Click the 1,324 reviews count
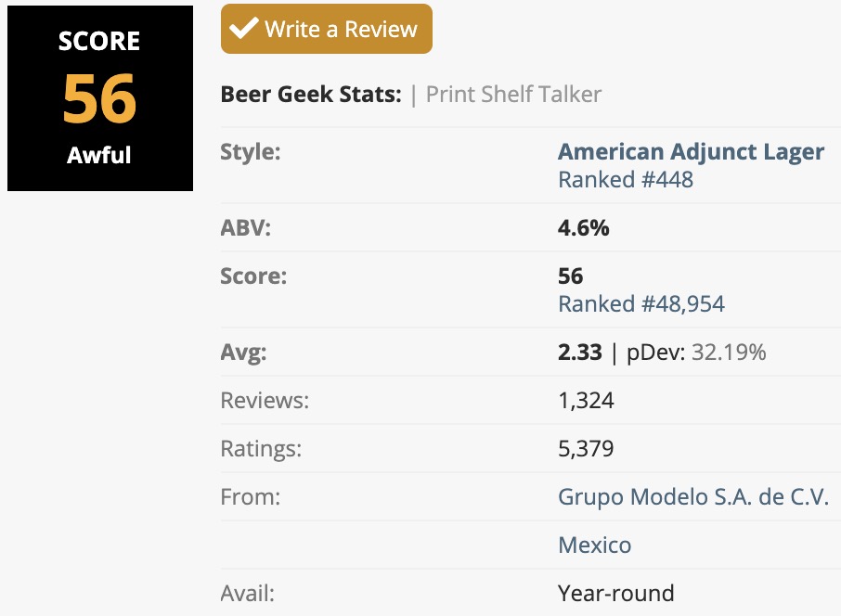 [586, 401]
